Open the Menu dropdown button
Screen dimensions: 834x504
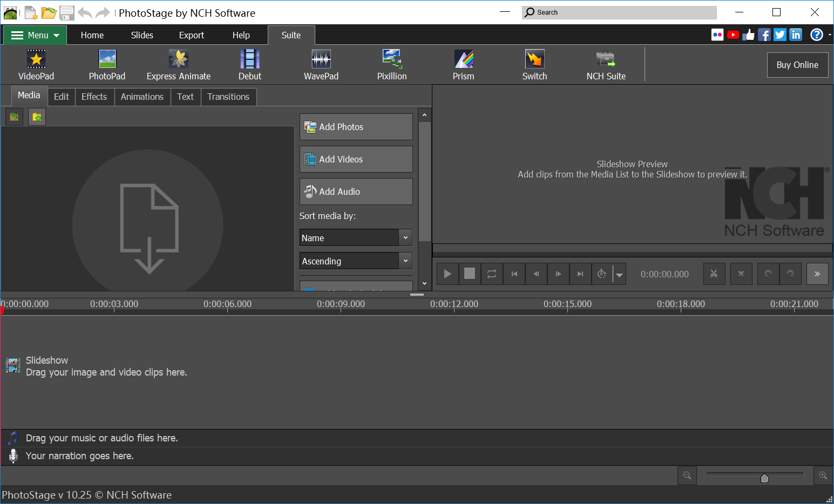(x=36, y=35)
